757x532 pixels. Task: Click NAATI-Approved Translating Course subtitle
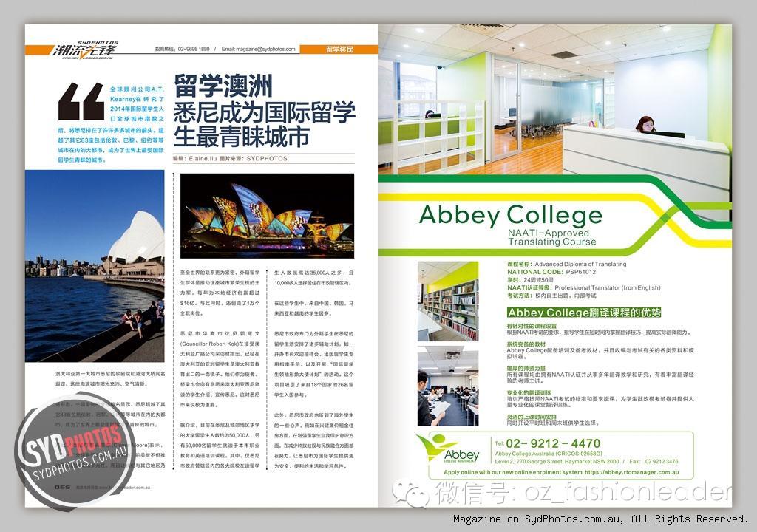pyautogui.click(x=551, y=237)
